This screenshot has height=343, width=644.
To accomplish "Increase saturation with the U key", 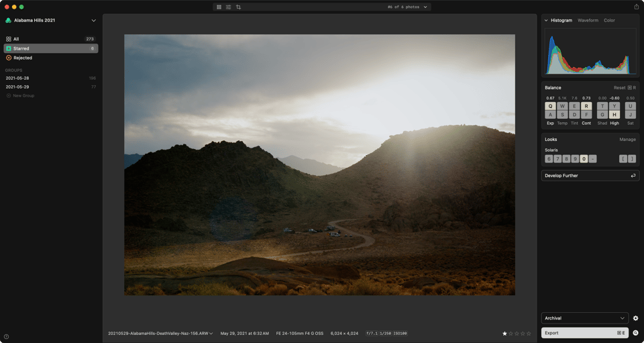I will 631,106.
